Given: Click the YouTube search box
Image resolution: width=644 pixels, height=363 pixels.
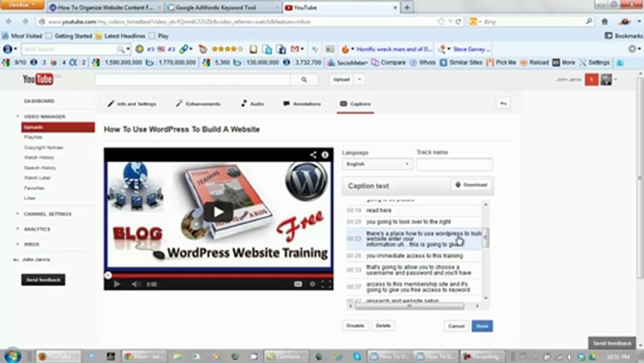Looking at the screenshot, I should point(192,80).
